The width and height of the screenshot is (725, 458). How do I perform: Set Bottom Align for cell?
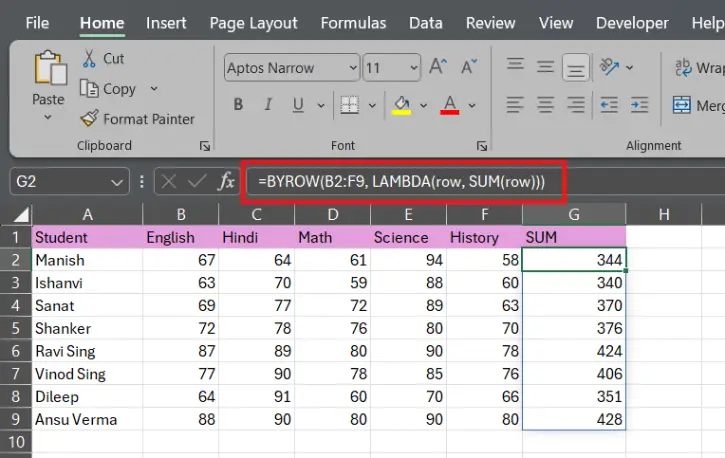pyautogui.click(x=576, y=68)
